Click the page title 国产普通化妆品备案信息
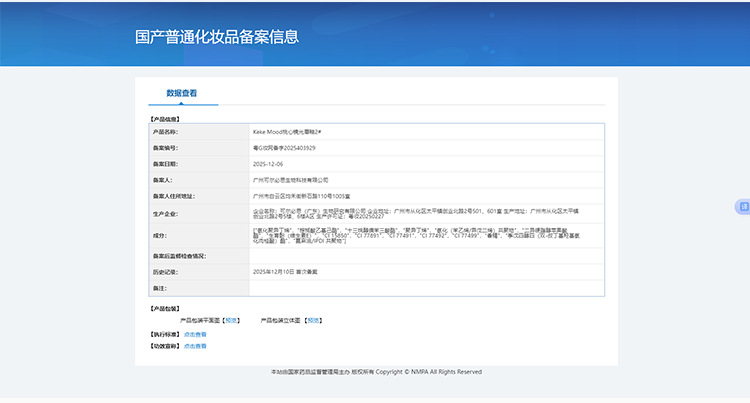Image resolution: width=750 pixels, height=403 pixels. [217, 37]
